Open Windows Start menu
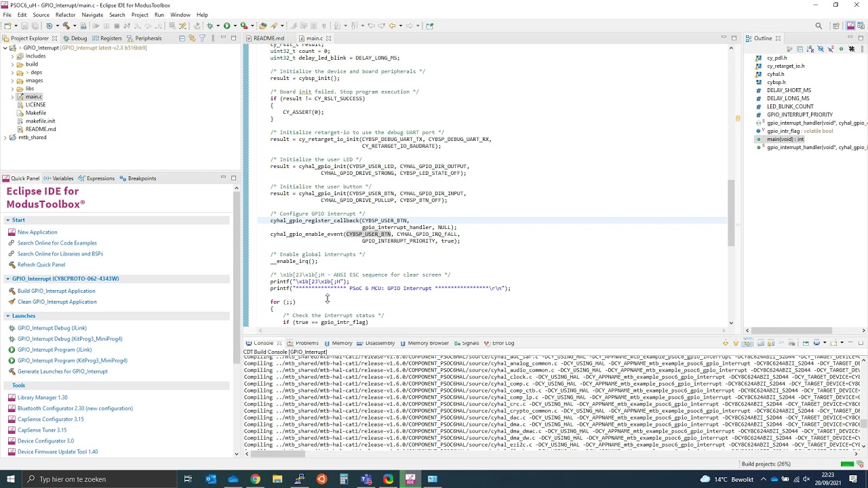 click(11, 479)
